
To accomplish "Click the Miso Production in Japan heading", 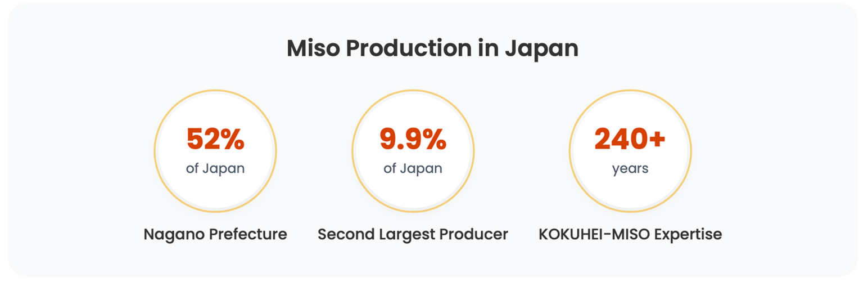I will click(432, 48).
